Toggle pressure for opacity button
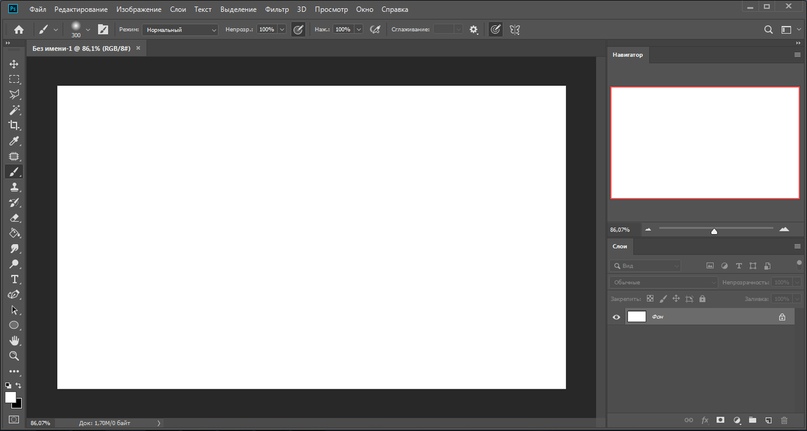807x431 pixels. click(x=299, y=30)
